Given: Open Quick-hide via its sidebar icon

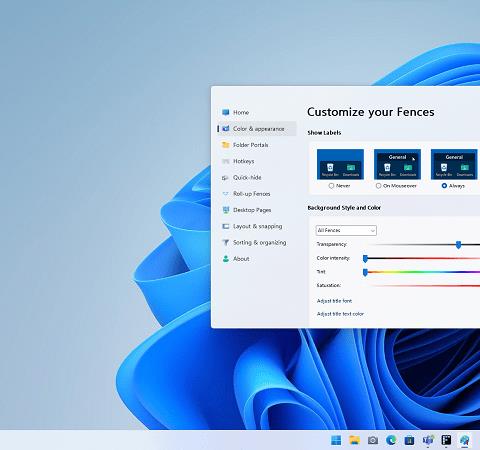Looking at the screenshot, I should [226, 178].
